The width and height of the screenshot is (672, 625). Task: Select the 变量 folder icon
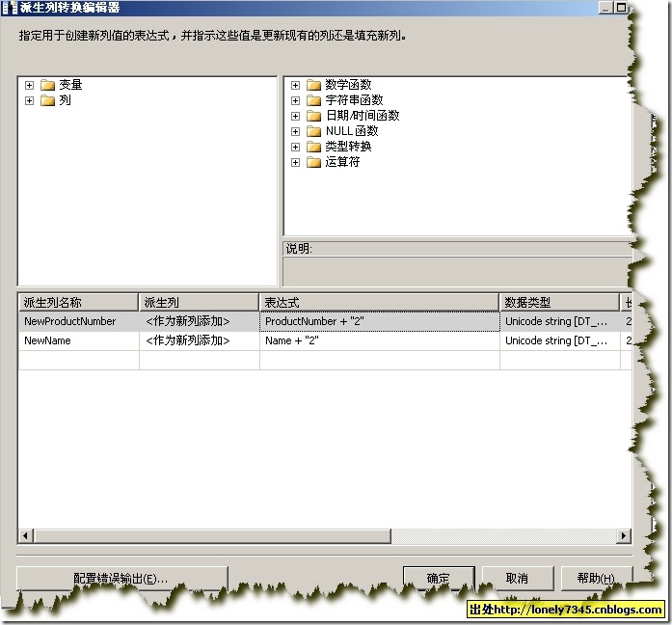(47, 85)
